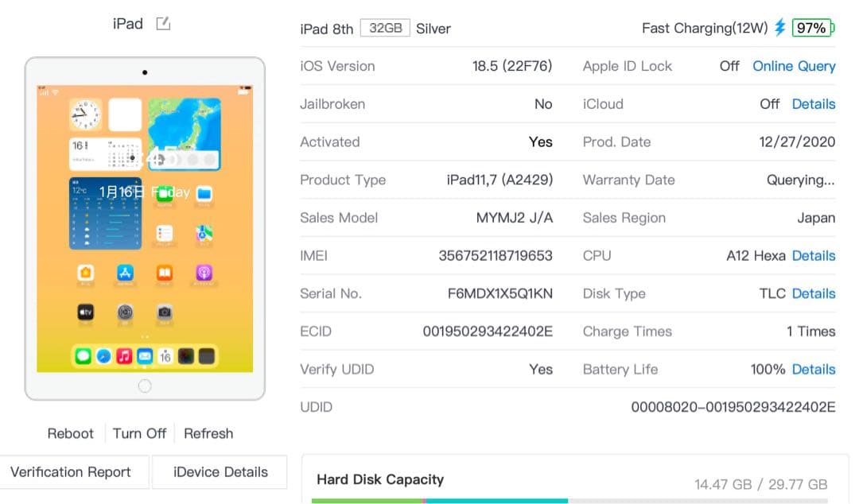View CPU A12 Hexa Details

pos(813,256)
